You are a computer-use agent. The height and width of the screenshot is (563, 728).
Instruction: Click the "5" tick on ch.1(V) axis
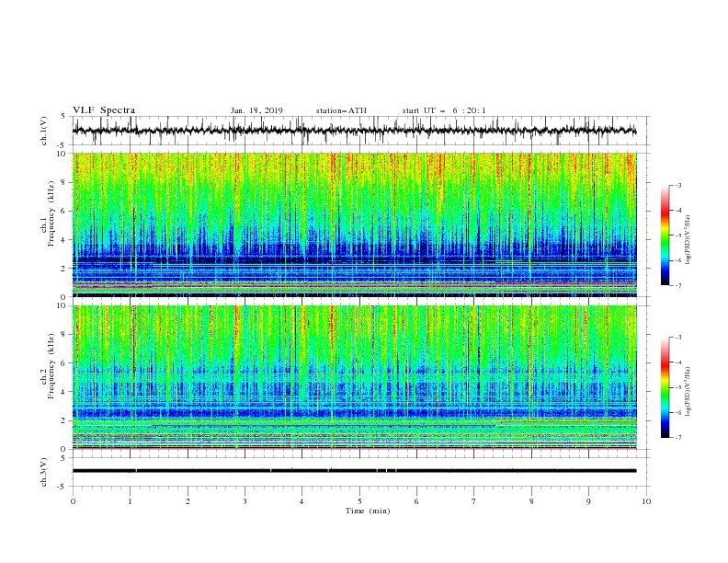tap(64, 117)
